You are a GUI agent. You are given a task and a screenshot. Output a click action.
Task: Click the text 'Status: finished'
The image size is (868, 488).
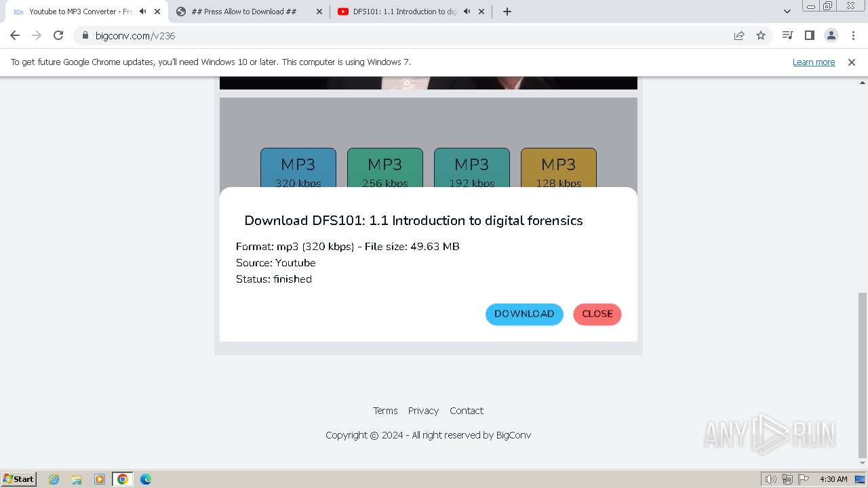[x=274, y=279]
